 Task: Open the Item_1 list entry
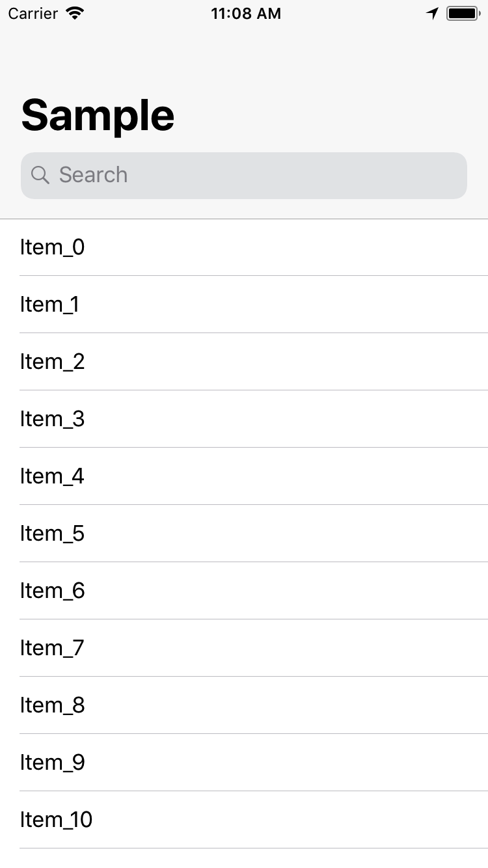(x=244, y=305)
